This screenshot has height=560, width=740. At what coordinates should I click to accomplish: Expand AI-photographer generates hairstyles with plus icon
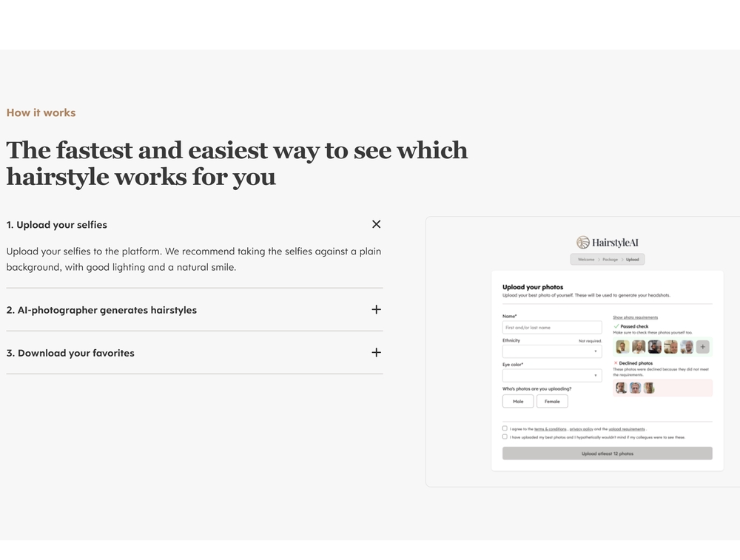(x=376, y=309)
